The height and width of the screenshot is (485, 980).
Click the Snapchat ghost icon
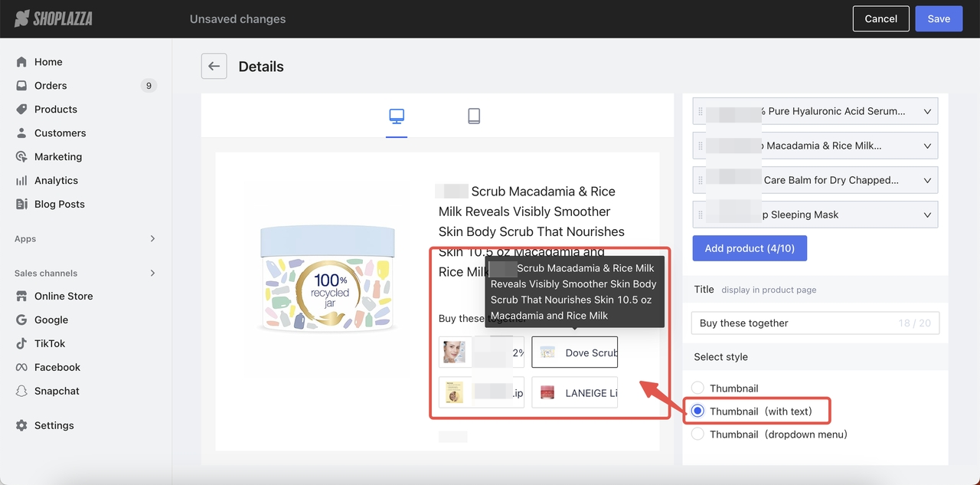(x=21, y=392)
